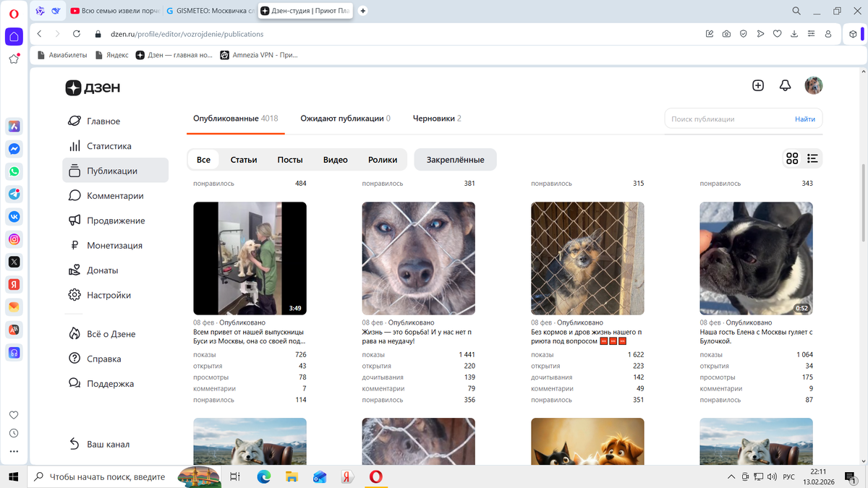Open File Explorer from taskbar
This screenshot has height=488, width=868.
click(x=292, y=477)
